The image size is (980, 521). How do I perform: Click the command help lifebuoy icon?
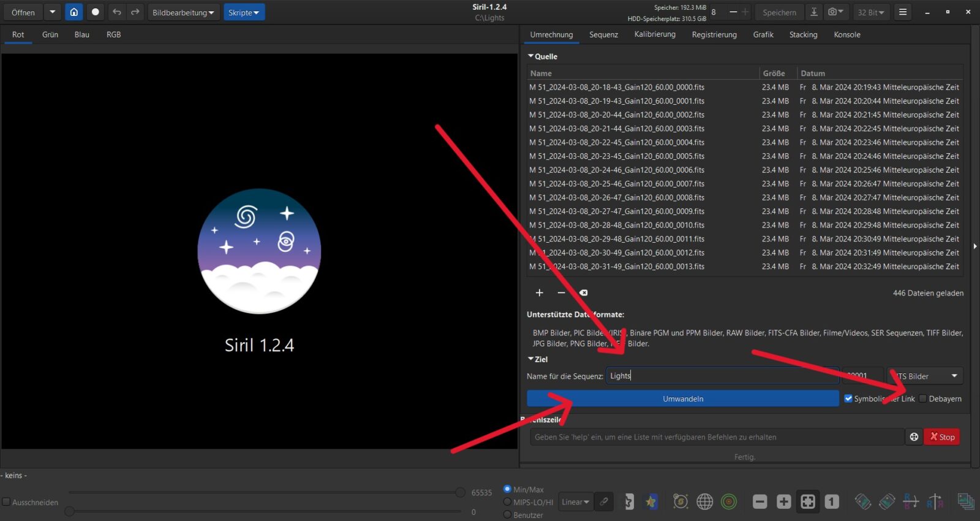pyautogui.click(x=914, y=437)
